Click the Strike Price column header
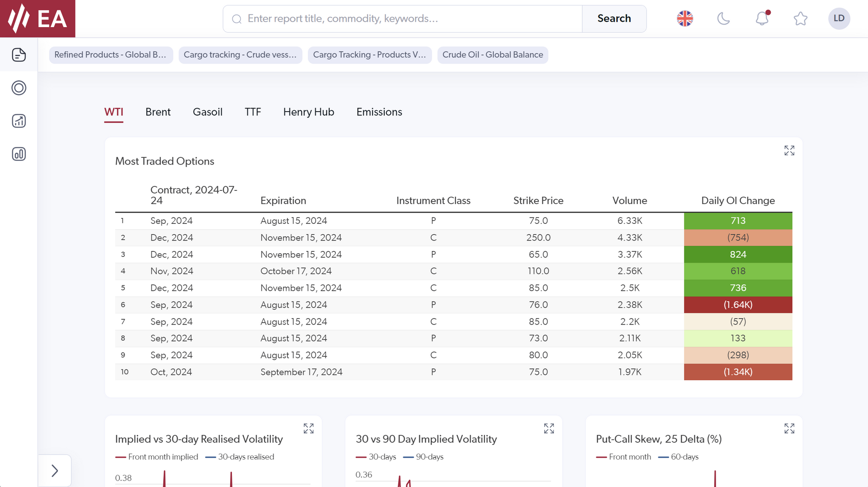This screenshot has height=487, width=868. (x=538, y=201)
